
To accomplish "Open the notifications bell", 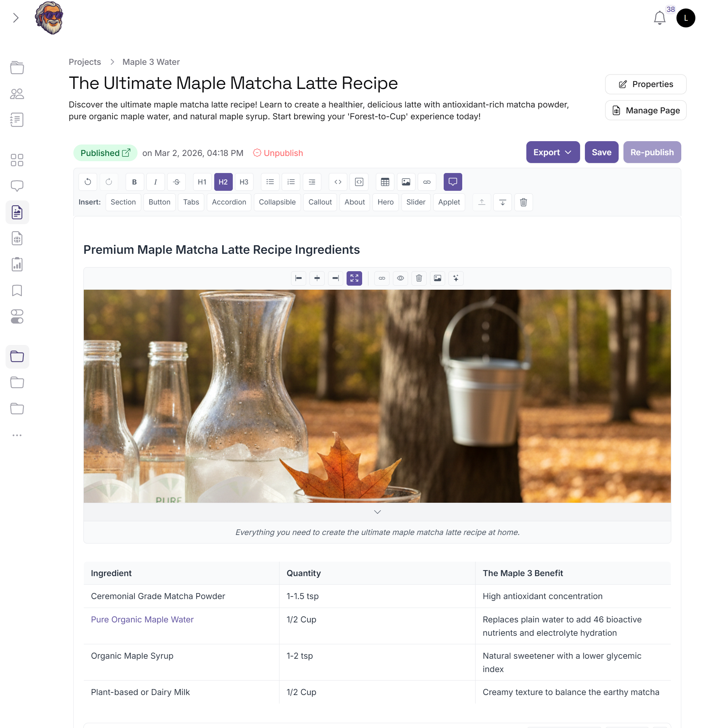I will click(x=660, y=18).
